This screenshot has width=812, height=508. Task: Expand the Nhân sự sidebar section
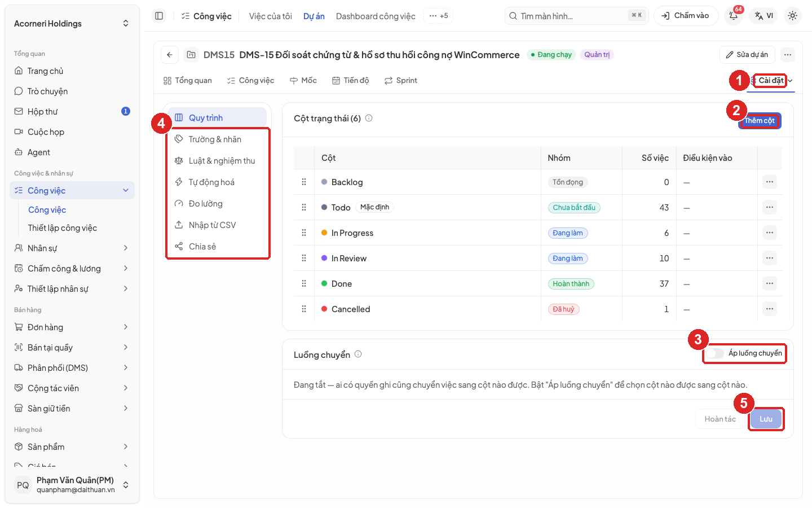(126, 248)
